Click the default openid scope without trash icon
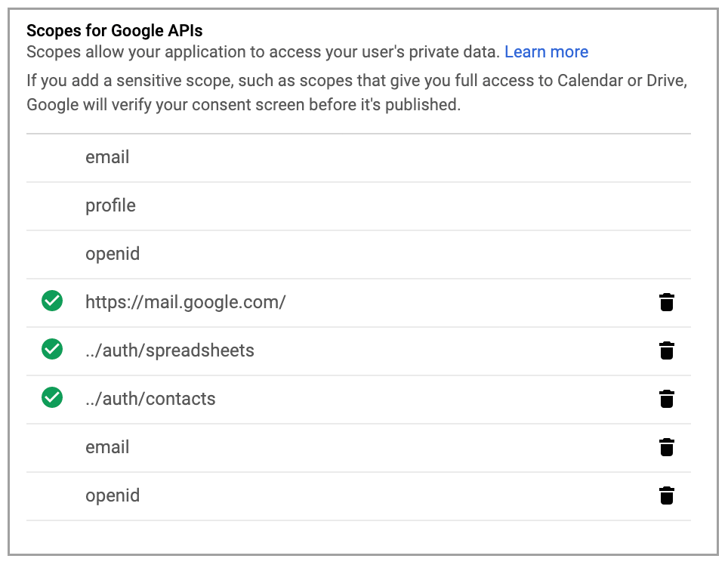 point(113,254)
